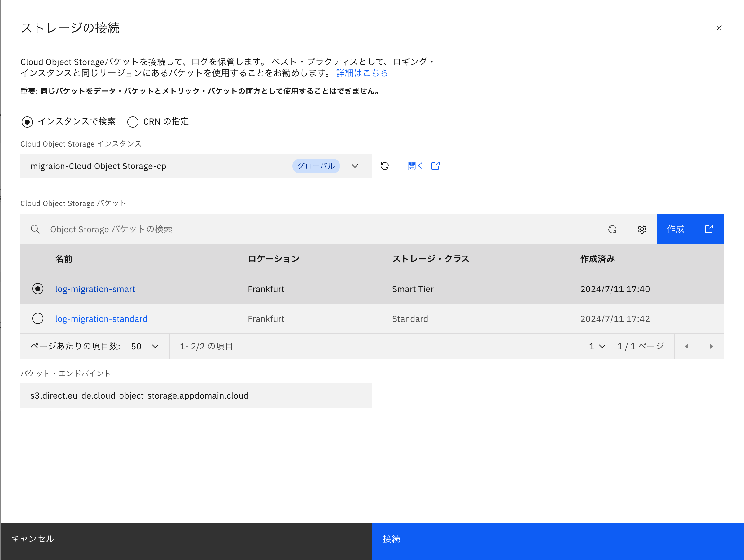
Task: Select the log-migration-standard bucket radio button
Action: [x=38, y=318]
